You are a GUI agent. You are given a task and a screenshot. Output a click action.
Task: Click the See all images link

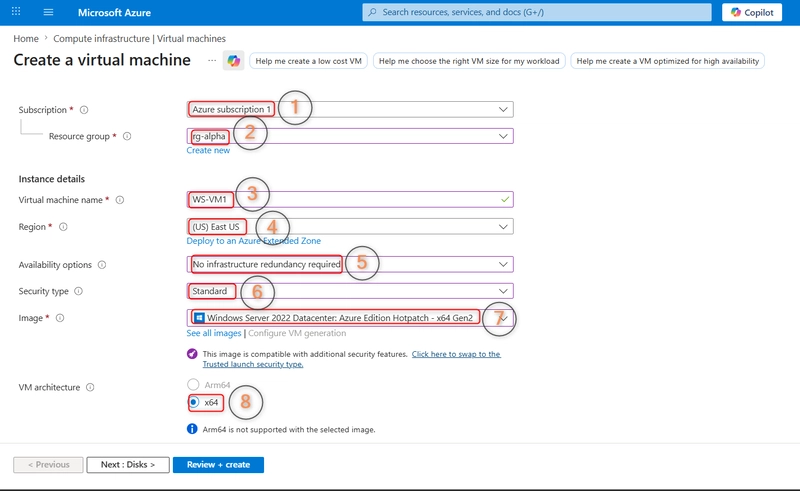click(214, 333)
